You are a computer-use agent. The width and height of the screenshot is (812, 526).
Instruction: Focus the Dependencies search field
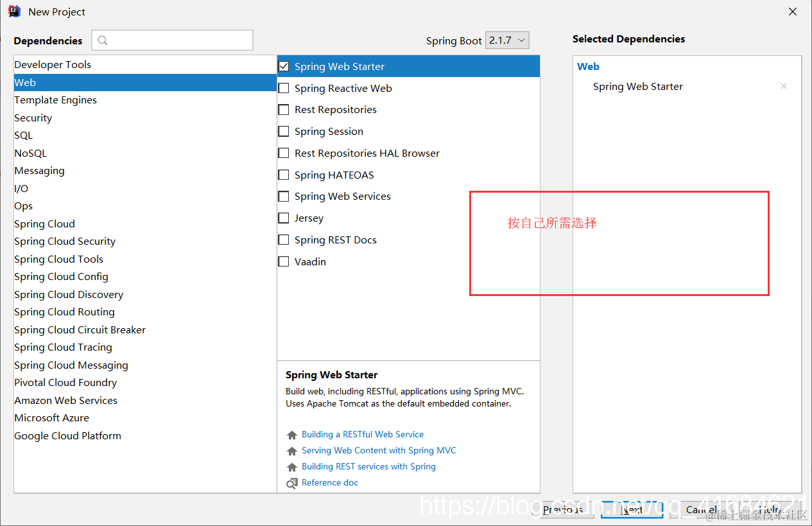172,40
